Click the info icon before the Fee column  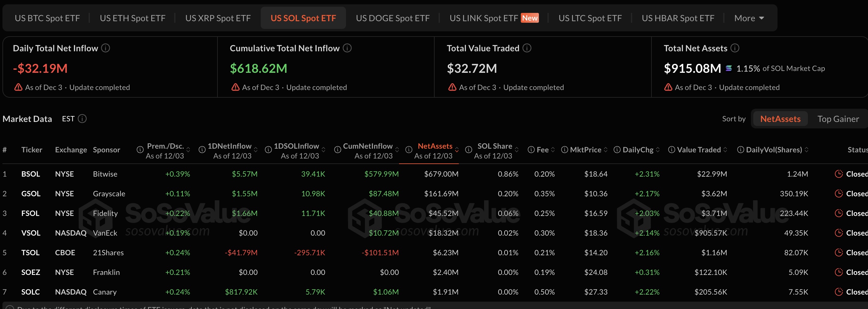click(x=531, y=150)
